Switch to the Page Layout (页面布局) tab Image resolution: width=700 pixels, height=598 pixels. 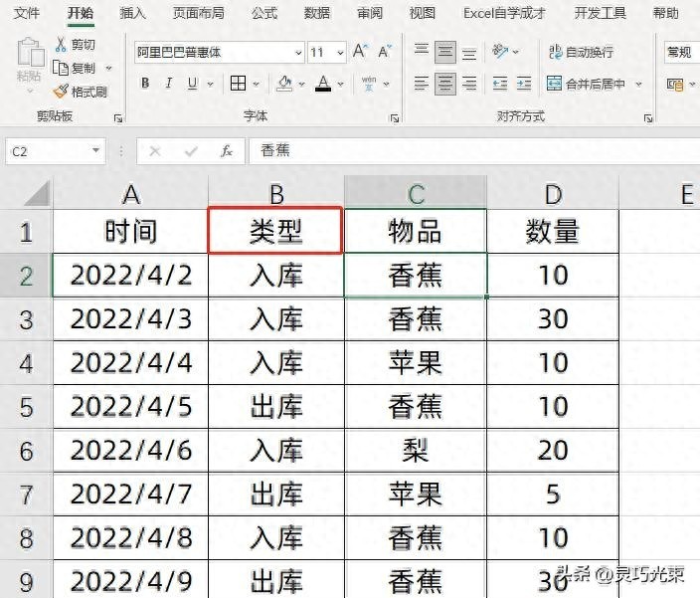[x=199, y=13]
